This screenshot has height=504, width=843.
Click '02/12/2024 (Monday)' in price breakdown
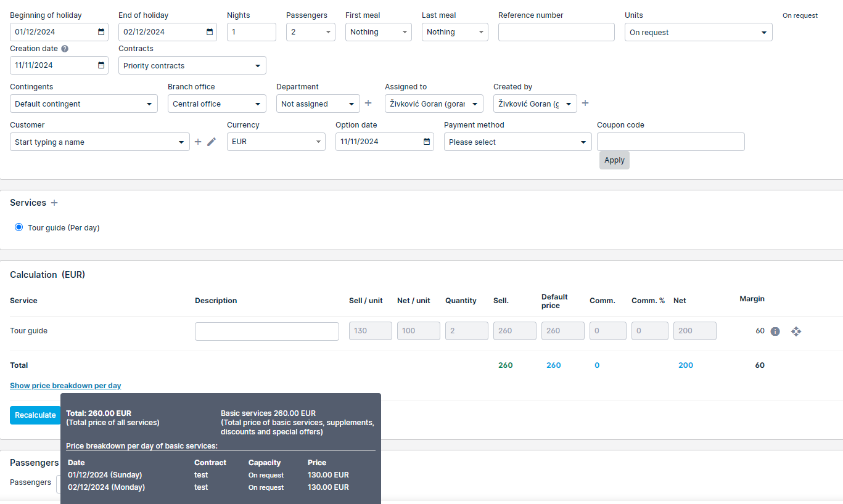coord(106,487)
